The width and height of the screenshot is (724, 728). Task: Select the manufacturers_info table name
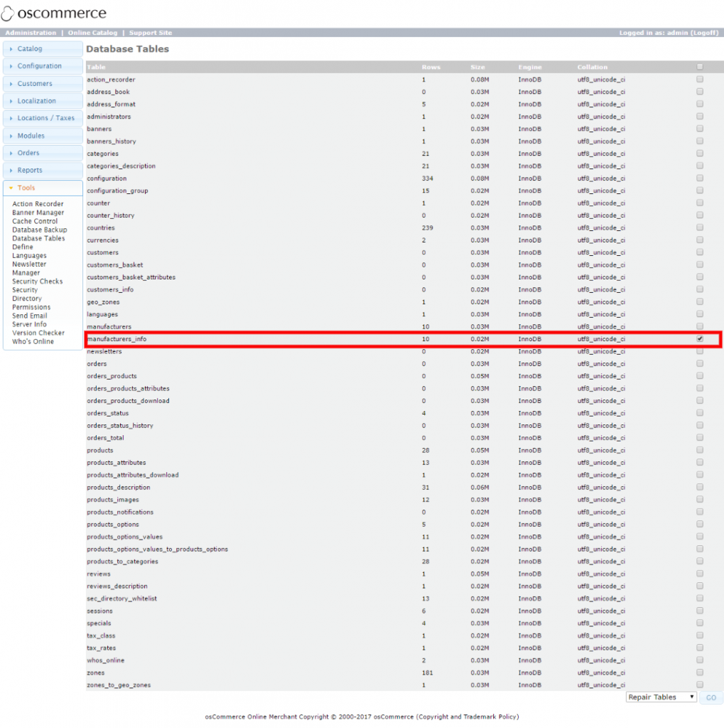pyautogui.click(x=117, y=339)
